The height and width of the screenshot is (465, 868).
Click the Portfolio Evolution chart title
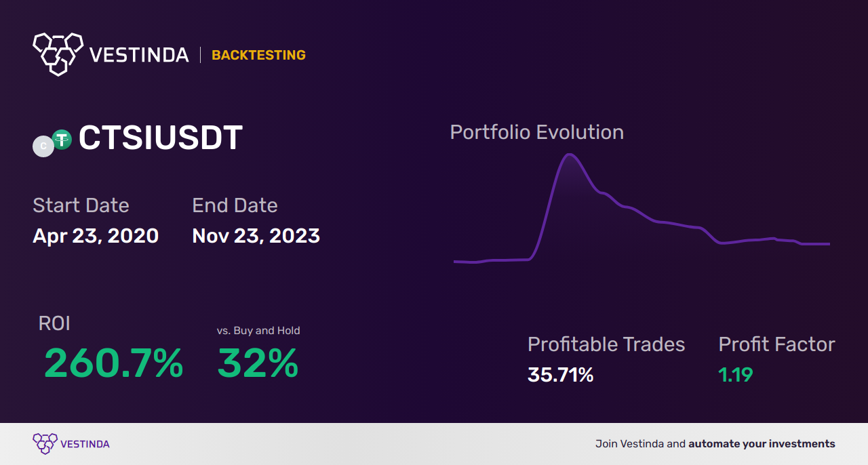tap(536, 132)
